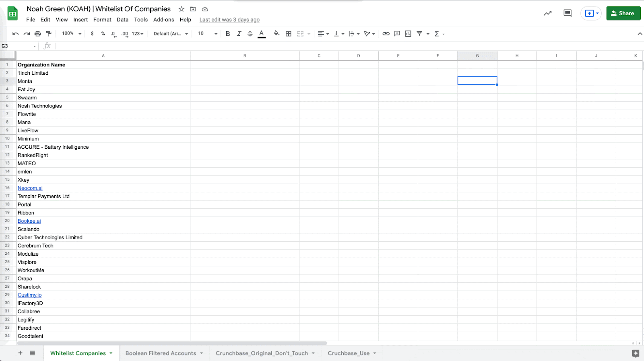
Task: Open the File menu
Action: [x=31, y=20]
